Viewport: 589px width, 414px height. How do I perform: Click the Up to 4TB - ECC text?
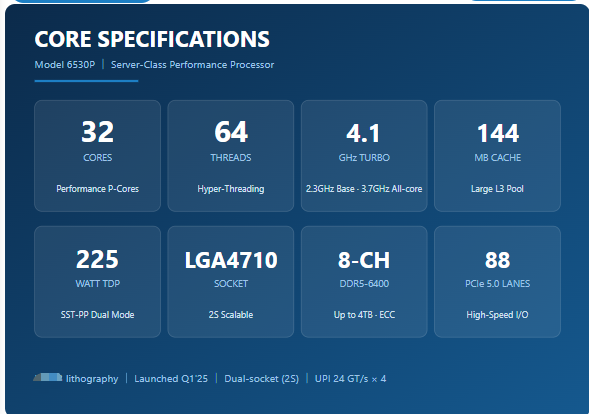[364, 314]
